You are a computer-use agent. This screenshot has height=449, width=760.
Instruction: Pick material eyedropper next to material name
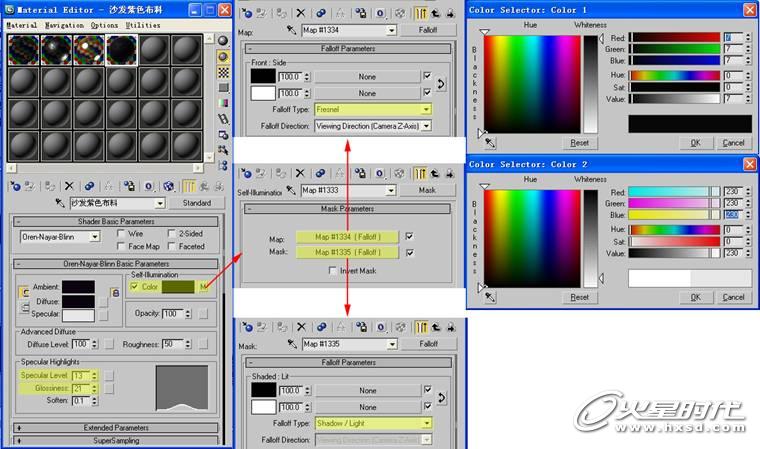[x=60, y=203]
